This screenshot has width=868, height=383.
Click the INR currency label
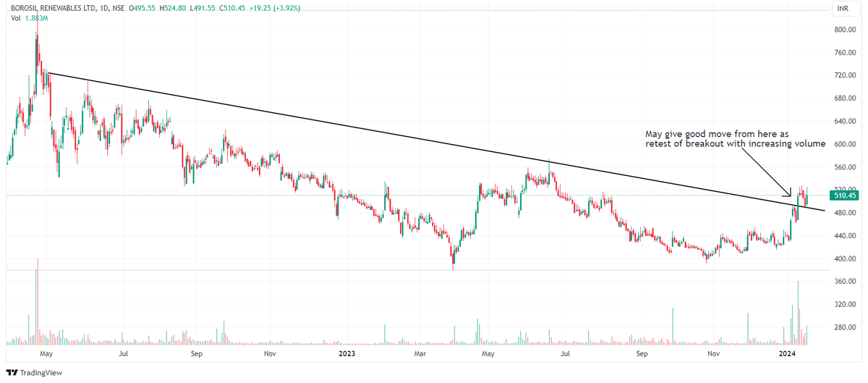tap(841, 8)
